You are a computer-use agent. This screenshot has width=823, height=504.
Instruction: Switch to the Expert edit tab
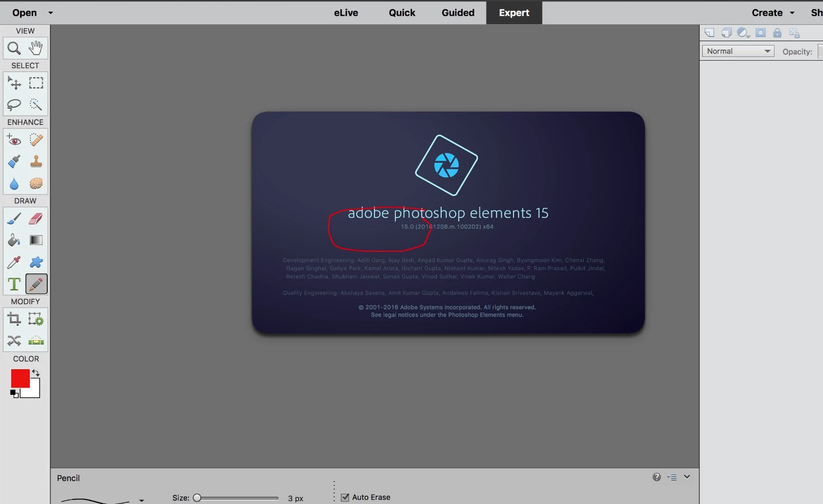click(514, 13)
